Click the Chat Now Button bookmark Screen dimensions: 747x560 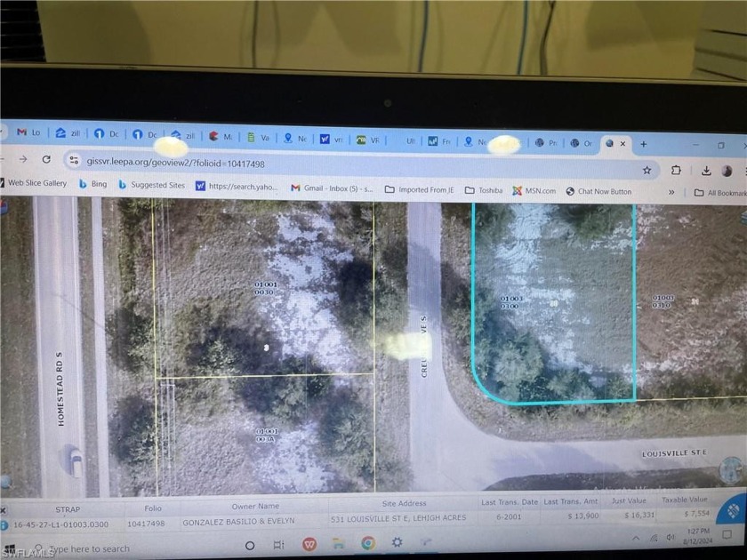[598, 191]
